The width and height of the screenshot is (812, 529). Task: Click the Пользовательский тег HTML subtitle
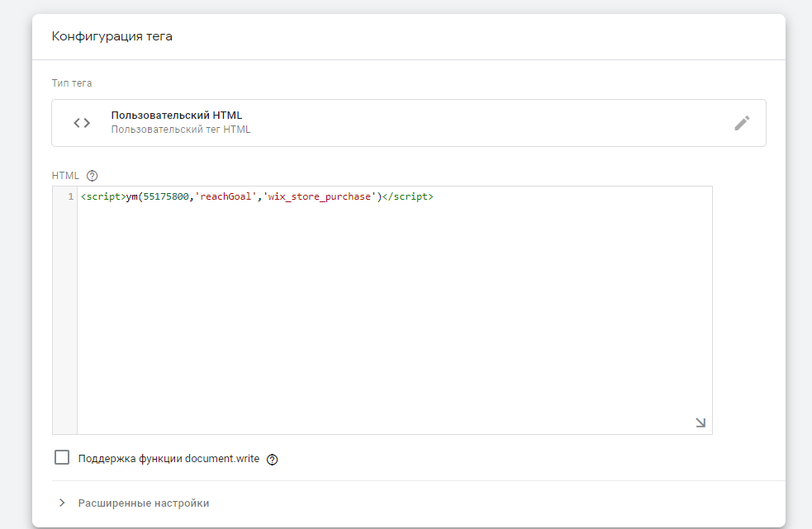click(181, 130)
